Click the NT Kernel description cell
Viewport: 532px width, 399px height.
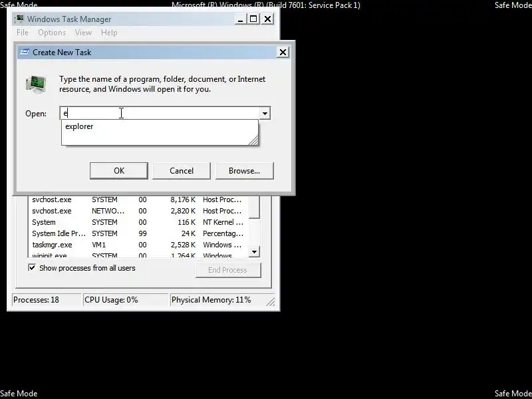click(x=223, y=222)
